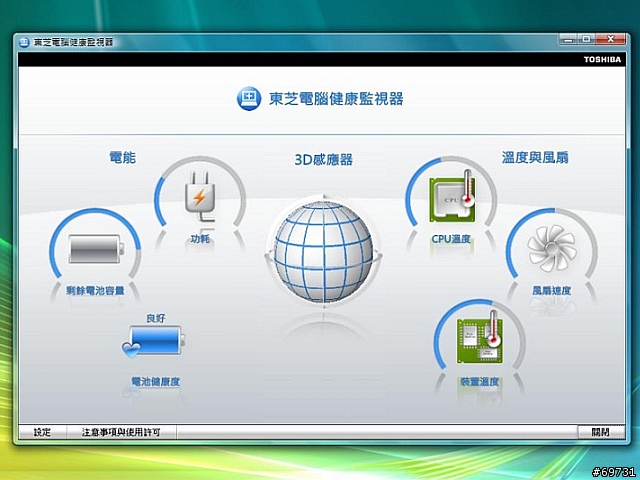Open 設定 settings button
The width and height of the screenshot is (640, 480).
[x=42, y=432]
